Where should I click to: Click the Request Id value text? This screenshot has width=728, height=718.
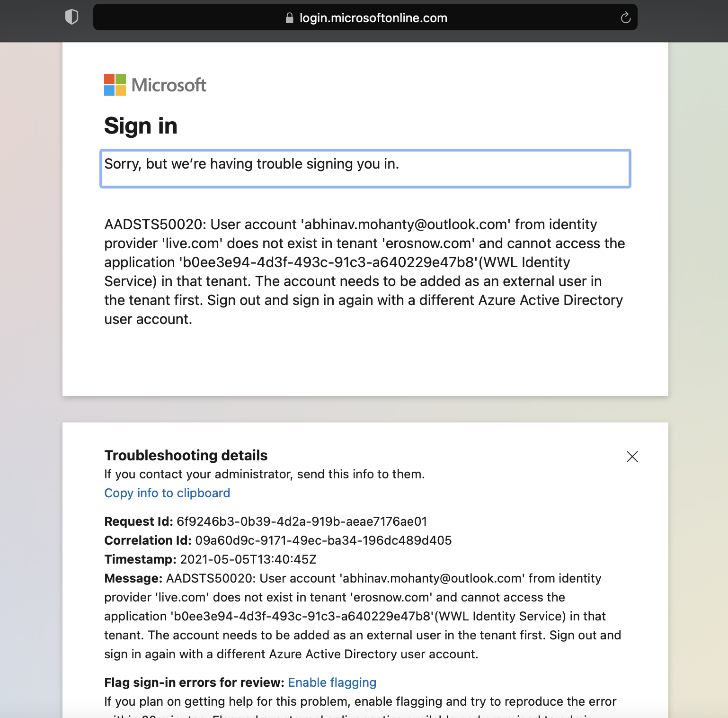coord(302,521)
